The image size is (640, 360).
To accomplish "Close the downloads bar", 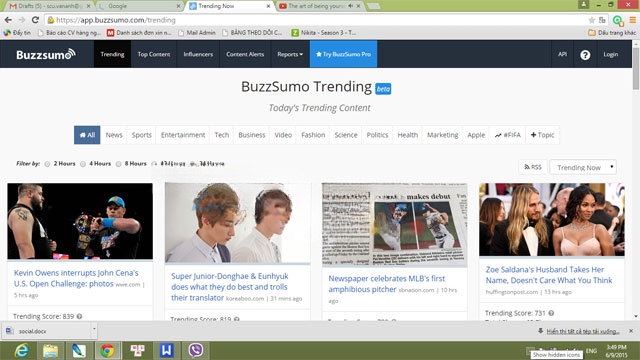I will coord(631,331).
